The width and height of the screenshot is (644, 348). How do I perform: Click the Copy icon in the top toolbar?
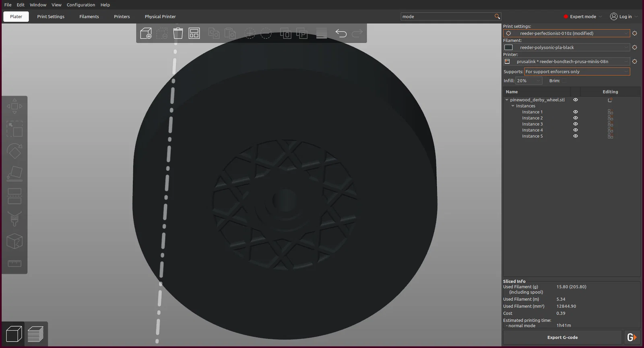coord(214,33)
